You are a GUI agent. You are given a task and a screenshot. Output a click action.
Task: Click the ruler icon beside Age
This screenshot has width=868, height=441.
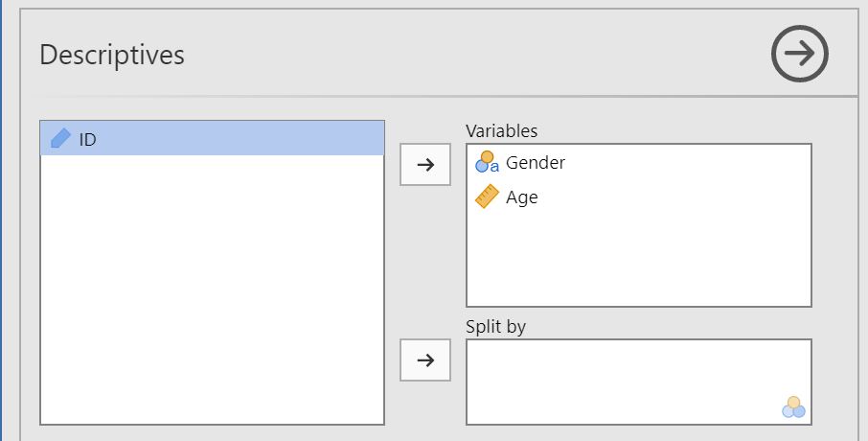tap(487, 197)
